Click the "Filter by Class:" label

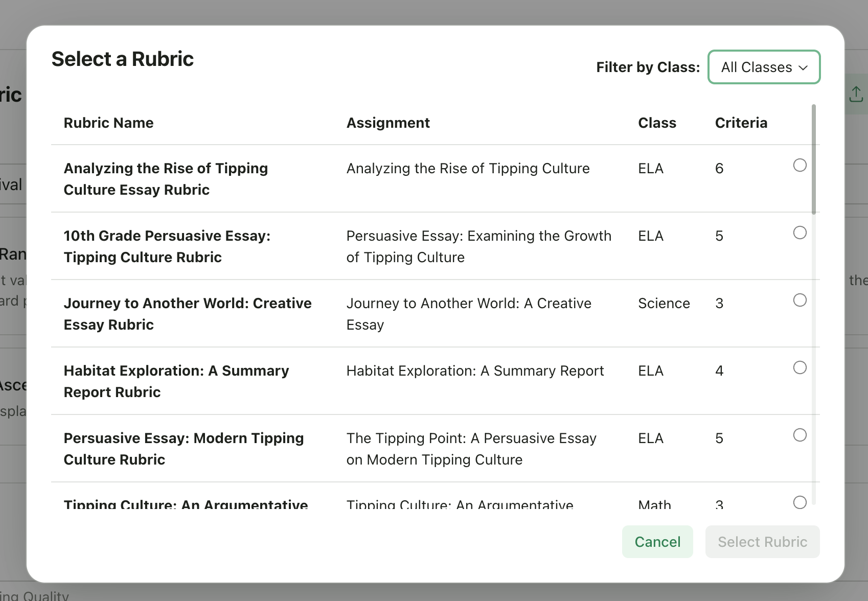(x=647, y=67)
